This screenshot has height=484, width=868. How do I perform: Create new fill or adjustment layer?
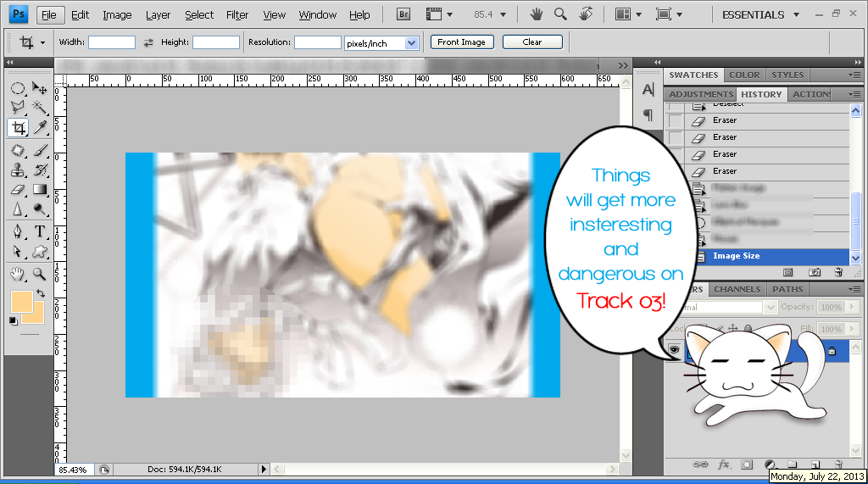[x=770, y=465]
